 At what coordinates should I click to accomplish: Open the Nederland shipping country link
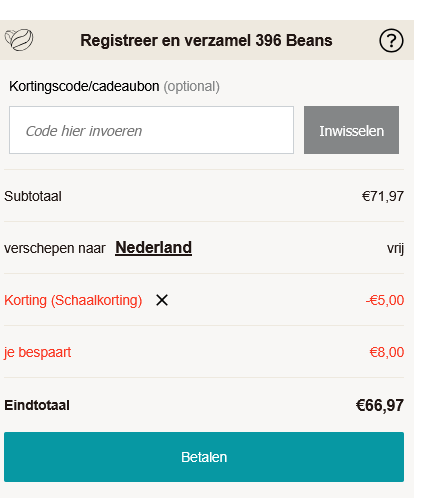click(x=153, y=248)
